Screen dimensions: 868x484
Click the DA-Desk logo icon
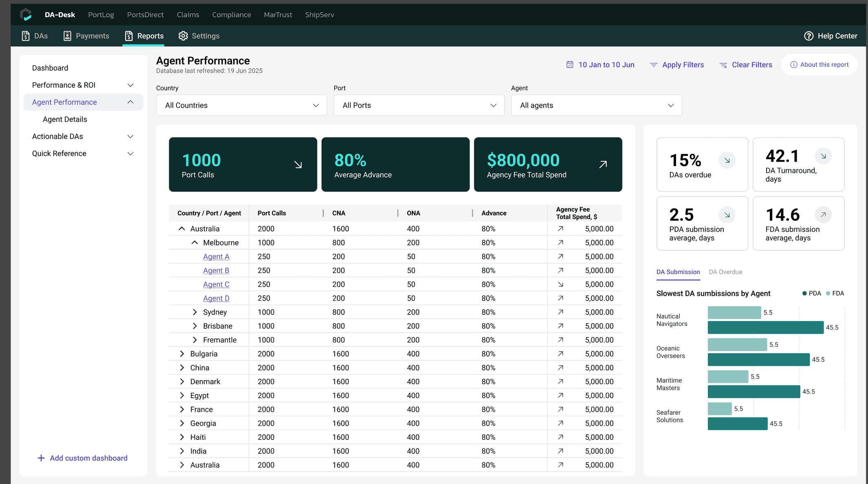point(26,15)
